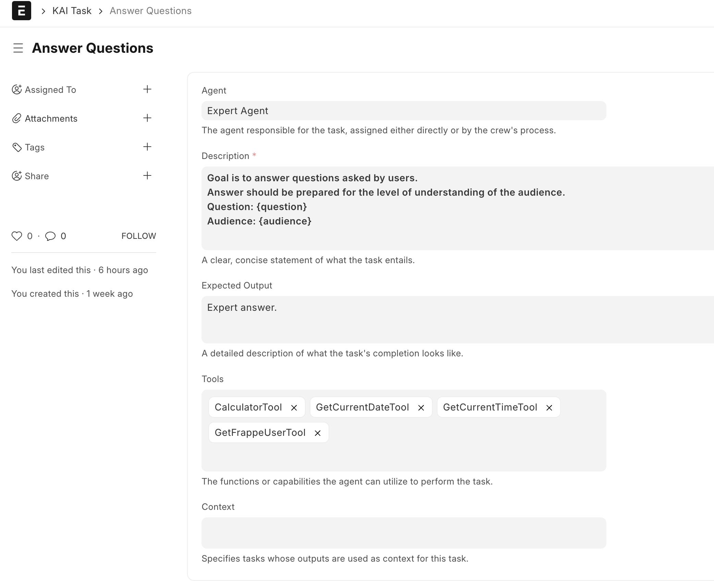This screenshot has width=714, height=588.
Task: Add a tag using the plus icon
Action: click(x=147, y=147)
